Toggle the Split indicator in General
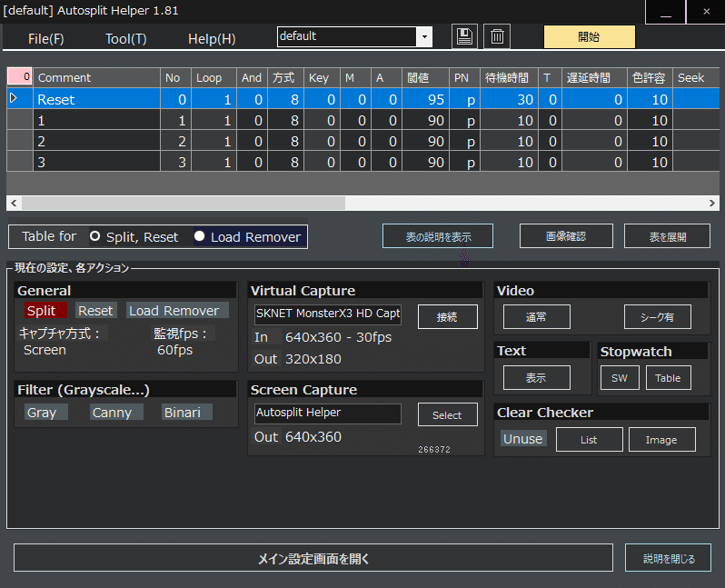Image resolution: width=725 pixels, height=588 pixels. pyautogui.click(x=45, y=311)
